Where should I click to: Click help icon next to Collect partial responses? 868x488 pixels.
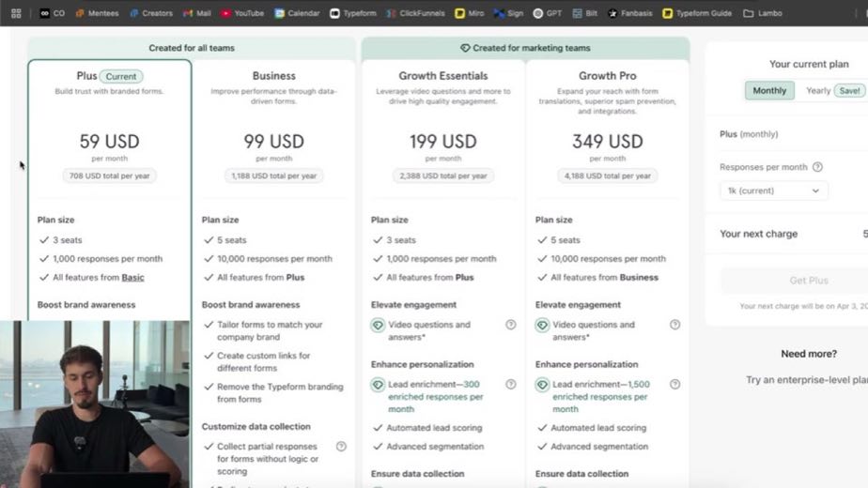point(342,447)
